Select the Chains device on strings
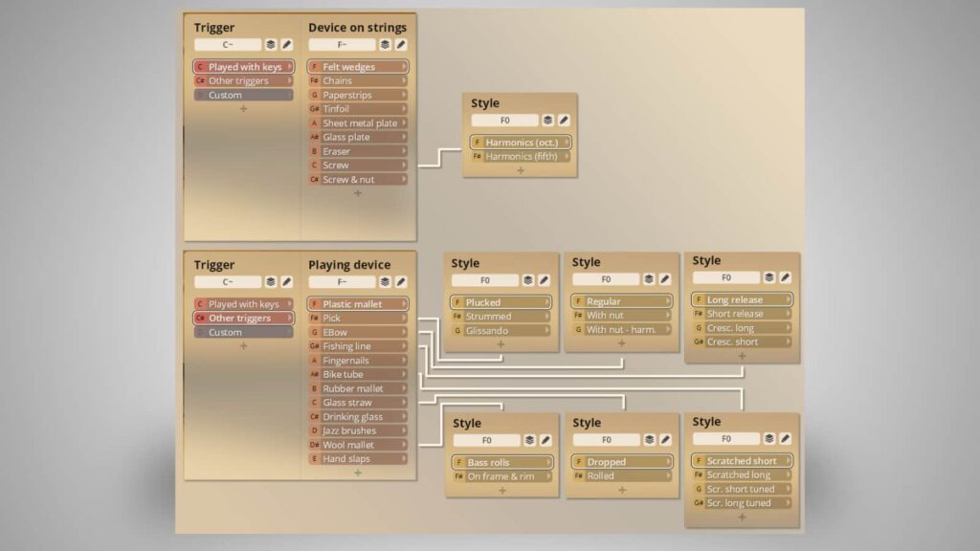 pos(358,81)
